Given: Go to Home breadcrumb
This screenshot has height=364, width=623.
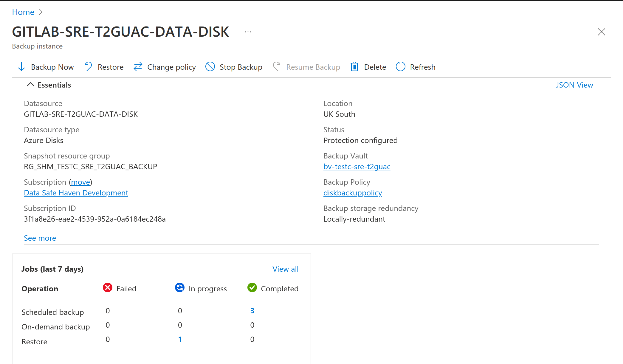Looking at the screenshot, I should pyautogui.click(x=23, y=12).
